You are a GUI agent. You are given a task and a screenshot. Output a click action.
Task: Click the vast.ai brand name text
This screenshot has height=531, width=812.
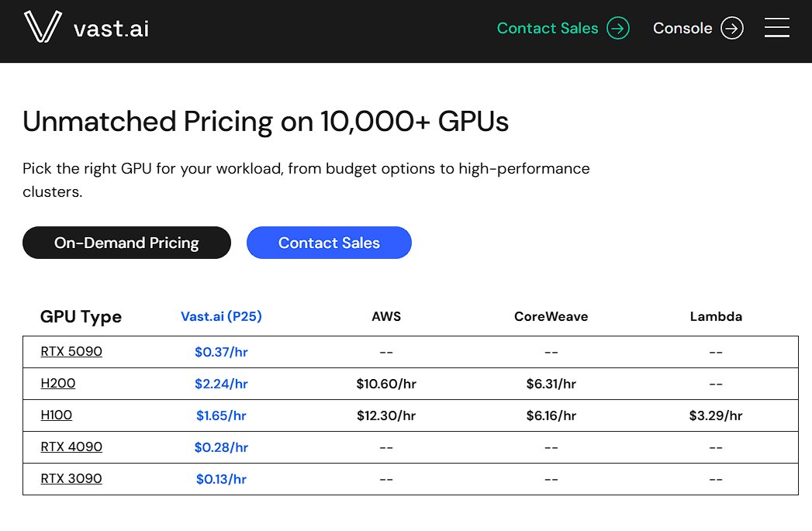(x=111, y=29)
